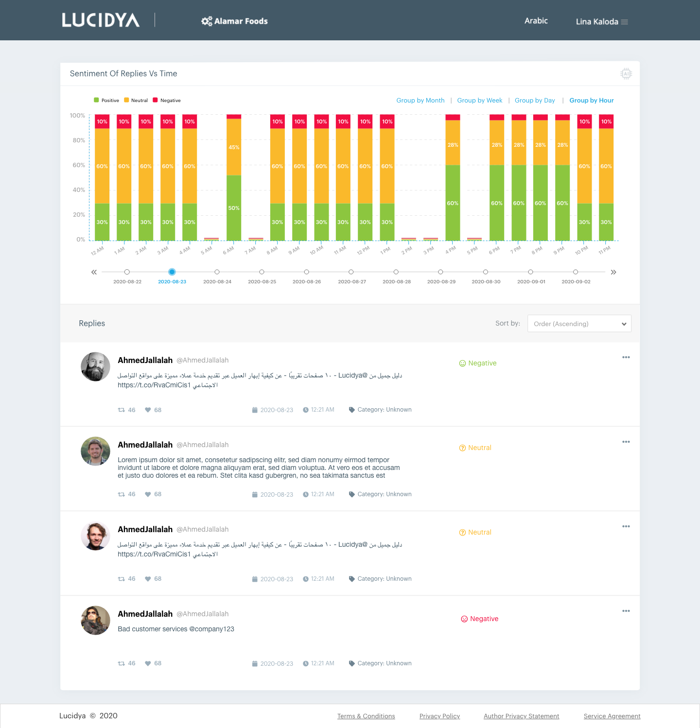Open the Sort by Order dropdown
The height and width of the screenshot is (728, 700).
(x=579, y=323)
